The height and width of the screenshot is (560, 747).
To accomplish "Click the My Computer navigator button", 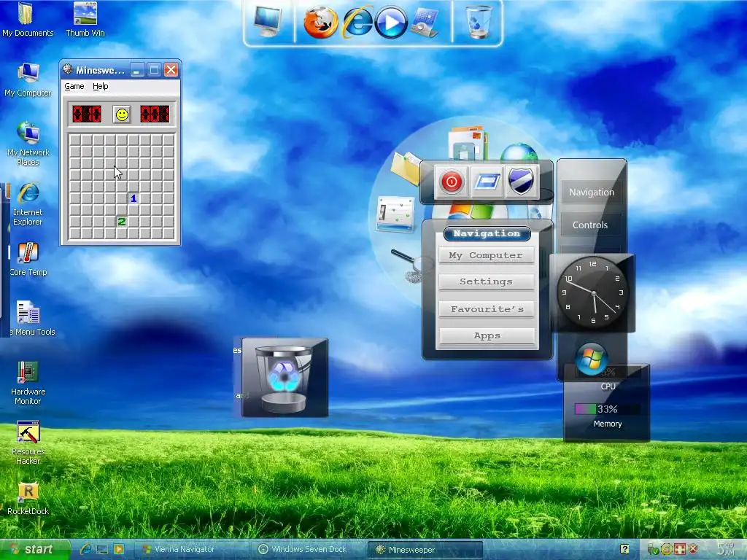I will click(x=486, y=255).
